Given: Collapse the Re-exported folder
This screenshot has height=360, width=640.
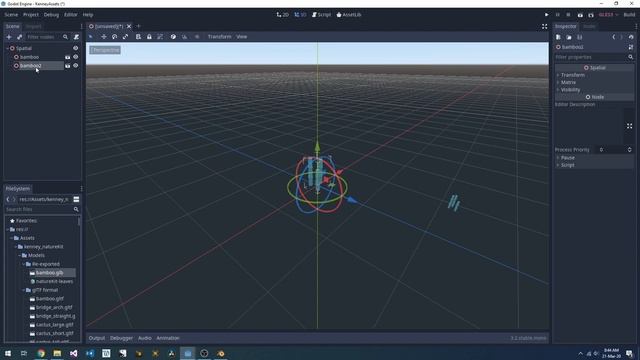Looking at the screenshot, I should tap(23, 264).
